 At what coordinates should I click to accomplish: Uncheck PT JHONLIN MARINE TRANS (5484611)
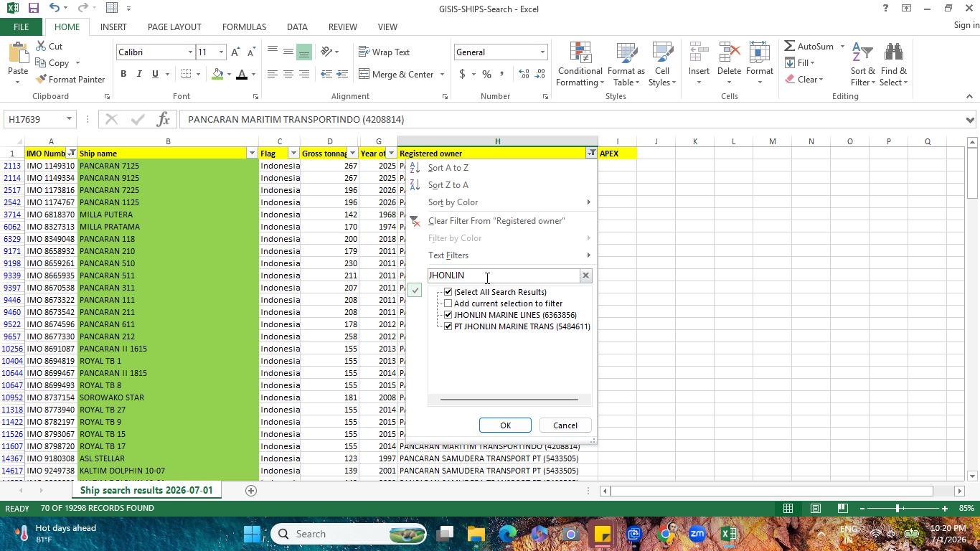click(x=448, y=326)
